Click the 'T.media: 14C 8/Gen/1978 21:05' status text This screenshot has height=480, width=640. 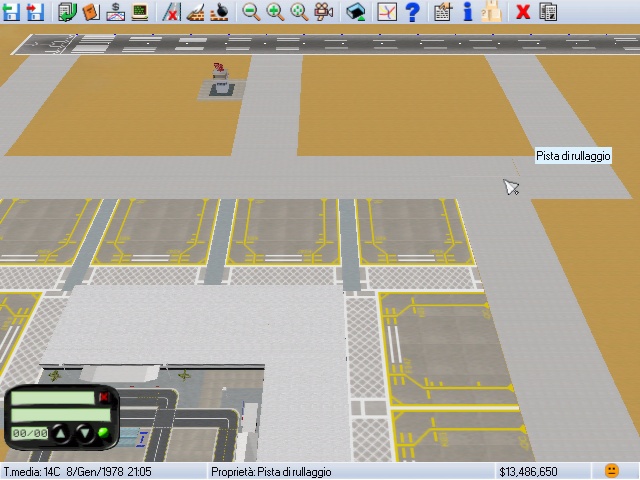point(78,472)
